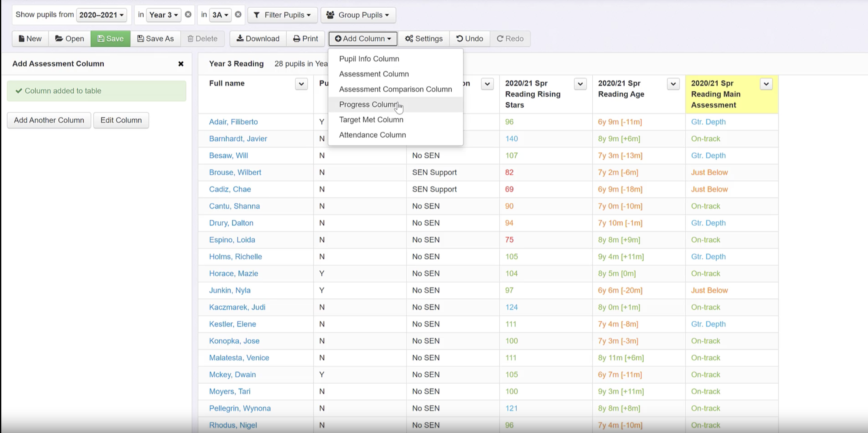Image resolution: width=868 pixels, height=433 pixels.
Task: Open Full name column options chevron
Action: 301,83
